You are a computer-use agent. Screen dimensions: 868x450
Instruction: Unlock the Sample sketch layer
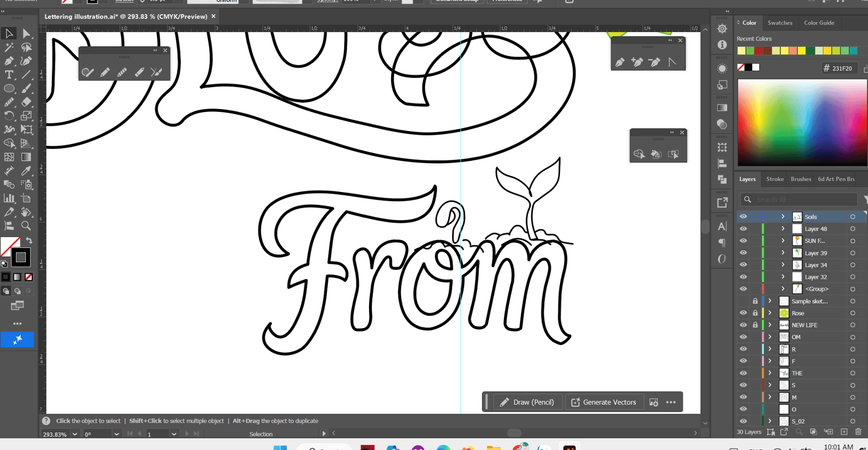click(x=755, y=301)
